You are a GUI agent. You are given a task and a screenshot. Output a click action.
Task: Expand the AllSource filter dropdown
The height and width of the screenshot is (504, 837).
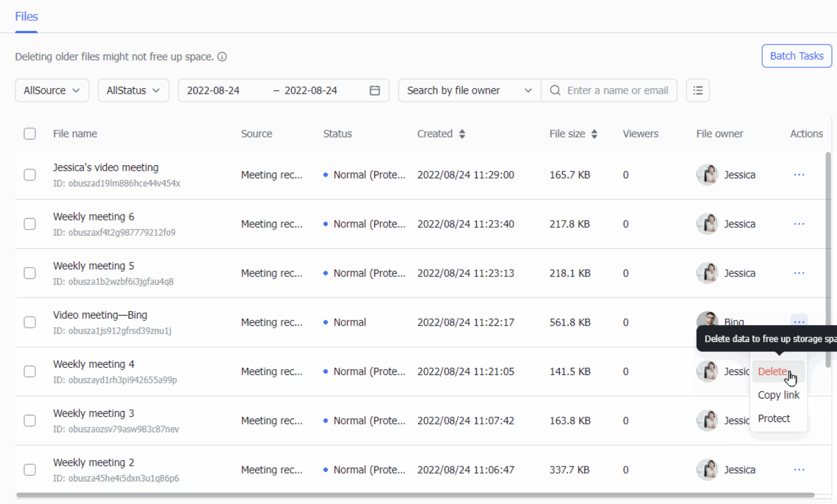click(52, 90)
